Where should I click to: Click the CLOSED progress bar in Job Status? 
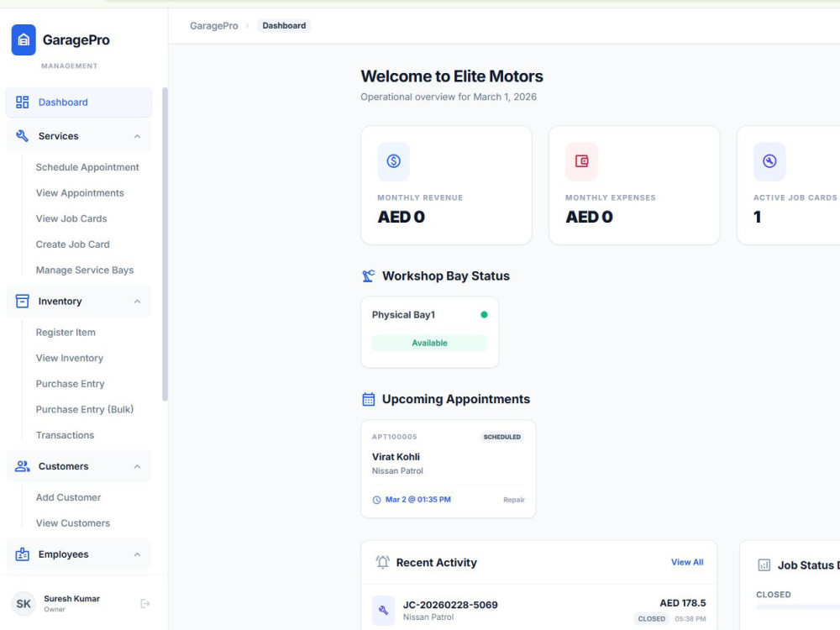click(x=798, y=607)
